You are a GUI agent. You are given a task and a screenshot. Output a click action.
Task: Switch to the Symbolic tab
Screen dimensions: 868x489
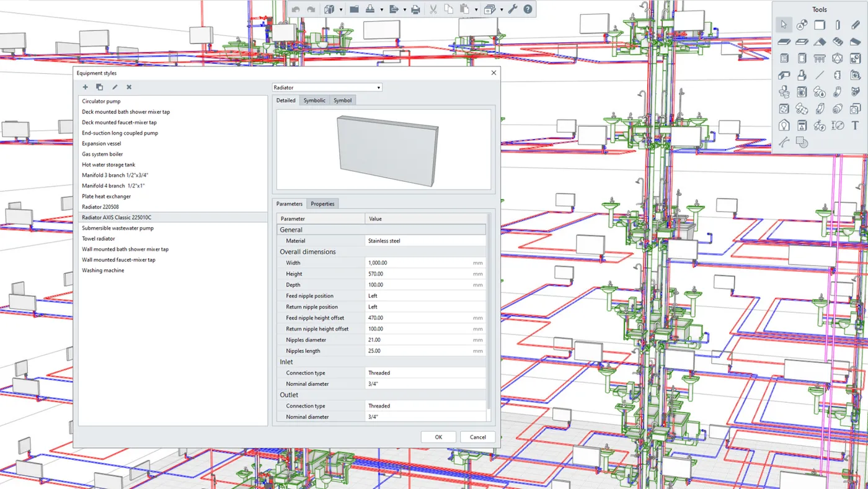[314, 100]
